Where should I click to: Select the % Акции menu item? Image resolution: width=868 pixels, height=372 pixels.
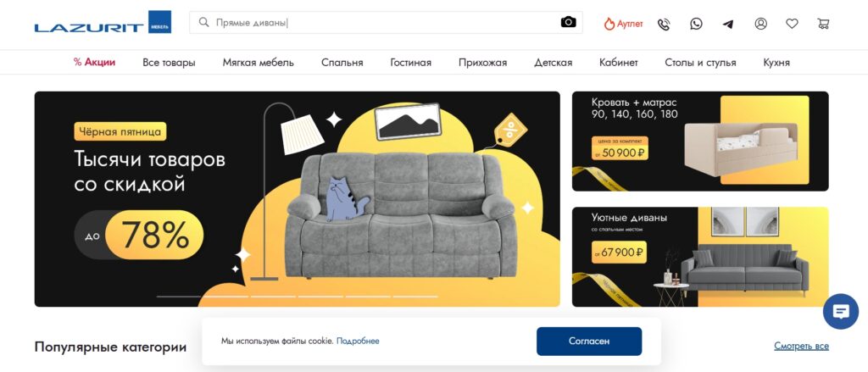tap(94, 63)
